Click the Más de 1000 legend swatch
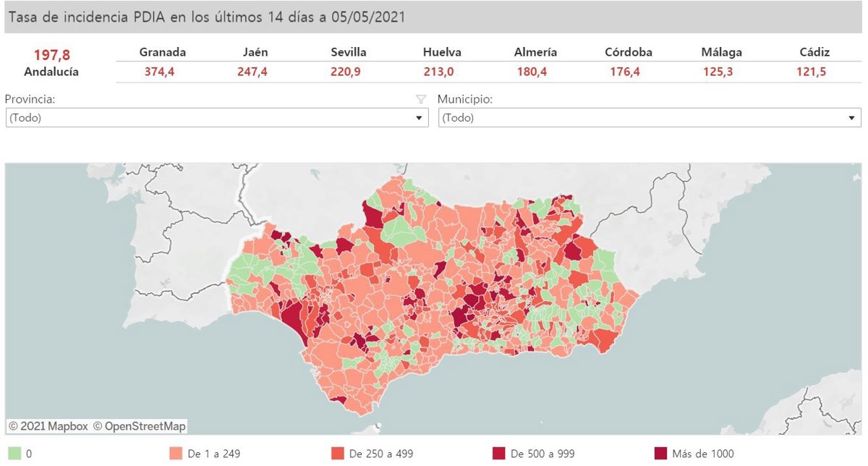 tap(660, 454)
